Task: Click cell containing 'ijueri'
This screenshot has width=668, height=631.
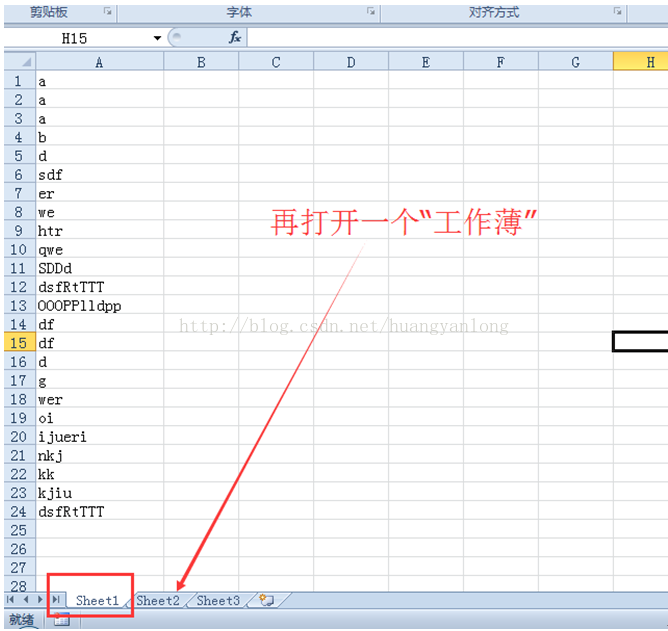Action: point(100,436)
